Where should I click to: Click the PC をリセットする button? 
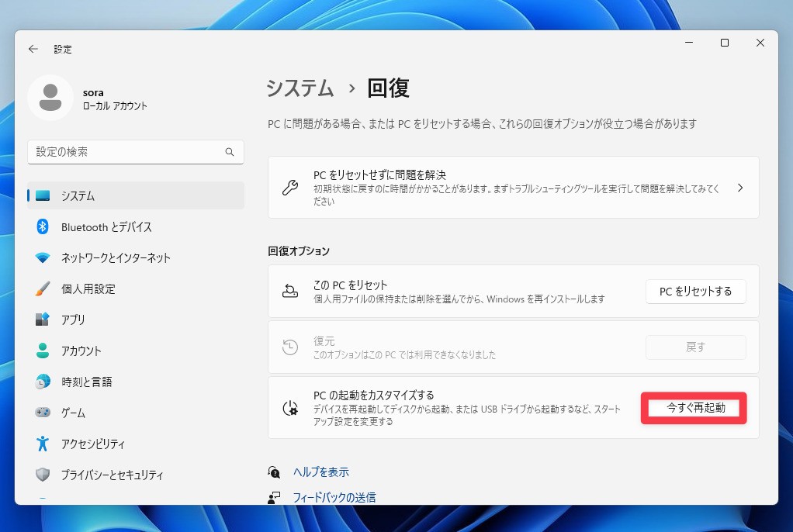(x=695, y=292)
